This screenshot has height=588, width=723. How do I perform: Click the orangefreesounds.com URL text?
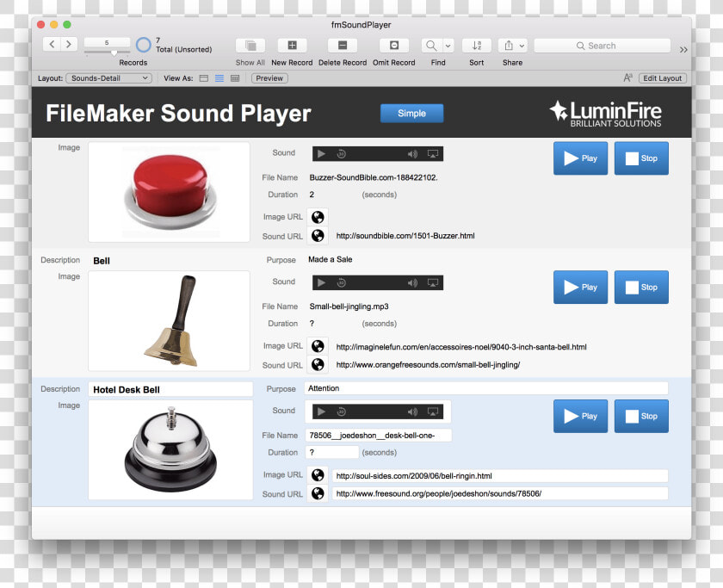pos(428,365)
